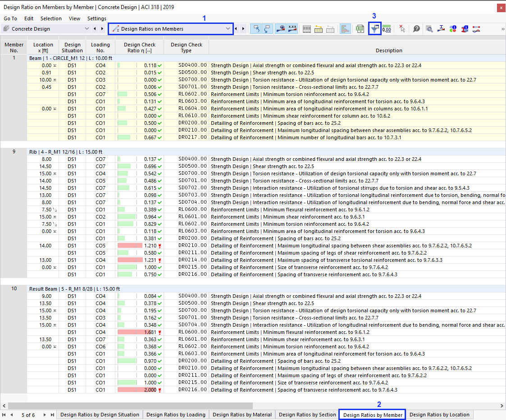This screenshot has height=420, width=506.
Task: Go to next table tab page
Action: click(45, 415)
